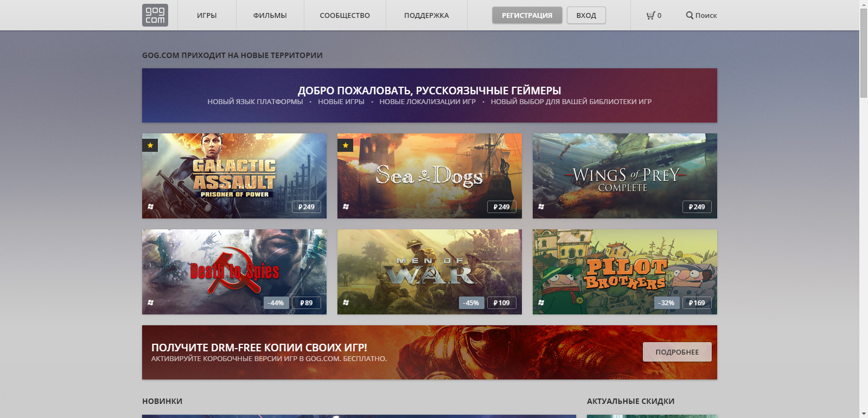The image size is (868, 418).
Task: Click the scrollbar down arrow
Action: (x=864, y=414)
